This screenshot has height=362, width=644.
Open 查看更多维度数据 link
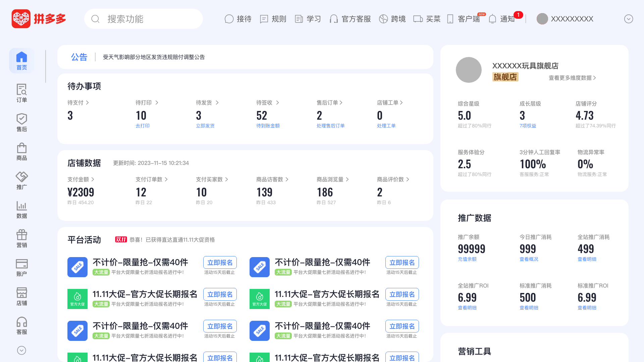pos(572,78)
